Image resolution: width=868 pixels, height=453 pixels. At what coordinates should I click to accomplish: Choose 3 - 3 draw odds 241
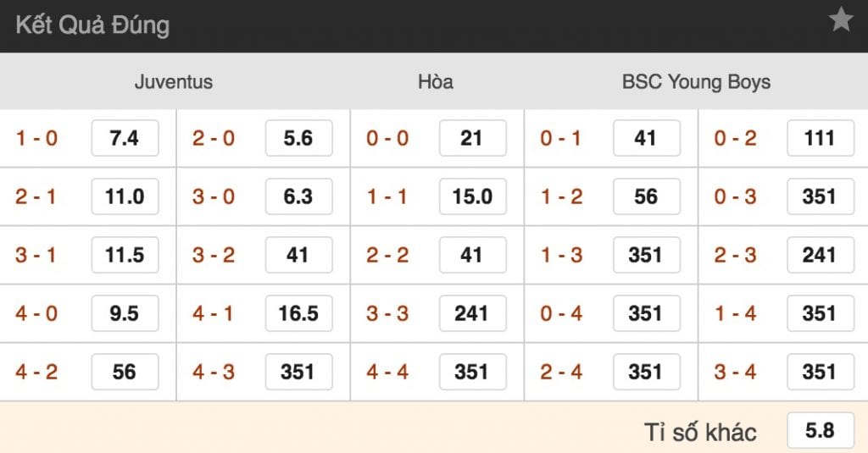(x=472, y=314)
